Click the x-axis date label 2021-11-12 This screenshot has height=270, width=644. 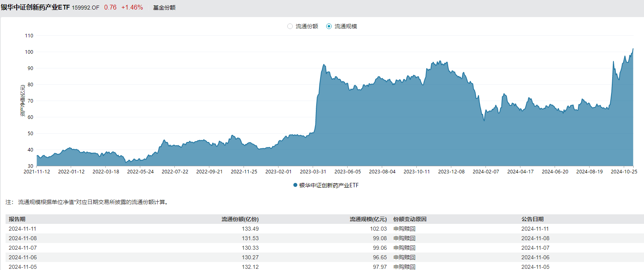pyautogui.click(x=37, y=171)
